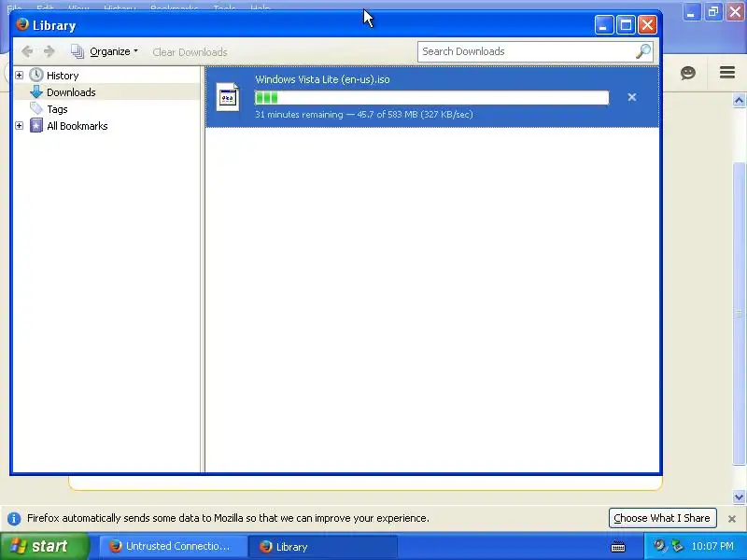
Task: Expand the All Bookmarks tree node
Action: pos(19,126)
